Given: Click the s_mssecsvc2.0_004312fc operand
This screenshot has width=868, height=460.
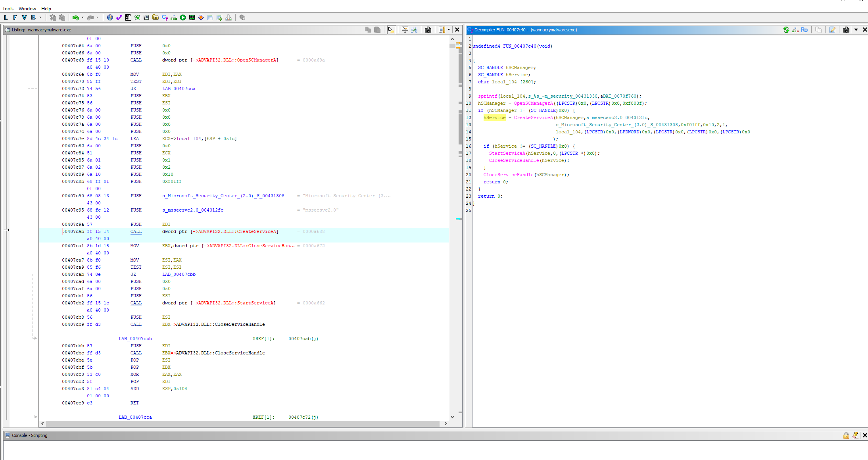Looking at the screenshot, I should (193, 210).
